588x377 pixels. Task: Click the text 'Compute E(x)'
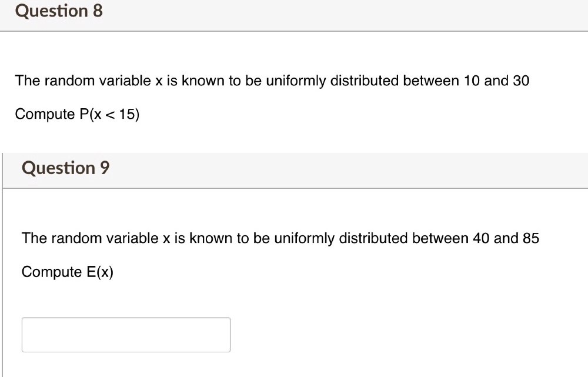tap(68, 272)
